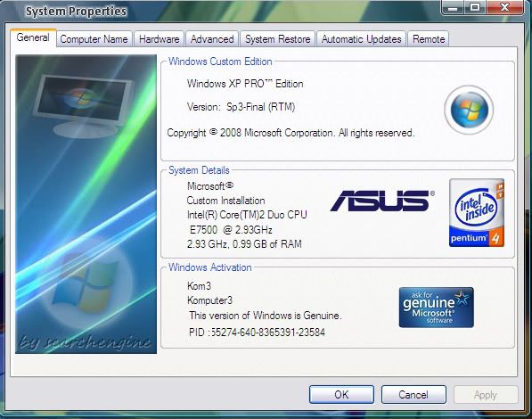Click the '2.93 GHz, 0.99 GB of RAM' line
Image resolution: width=532 pixels, height=419 pixels.
(x=244, y=244)
